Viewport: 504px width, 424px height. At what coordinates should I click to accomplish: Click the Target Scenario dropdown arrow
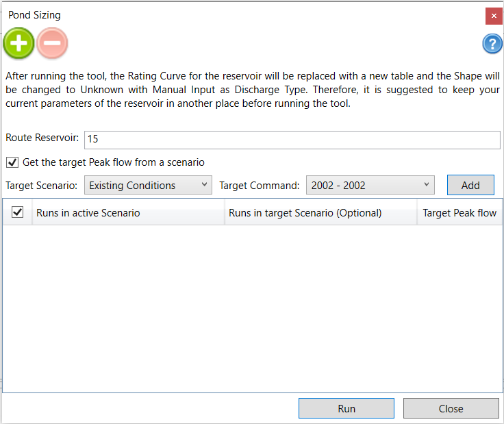coord(205,185)
